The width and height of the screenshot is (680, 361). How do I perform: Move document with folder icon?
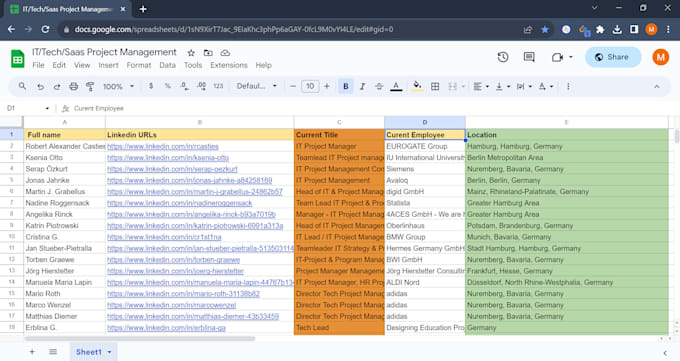(208, 53)
